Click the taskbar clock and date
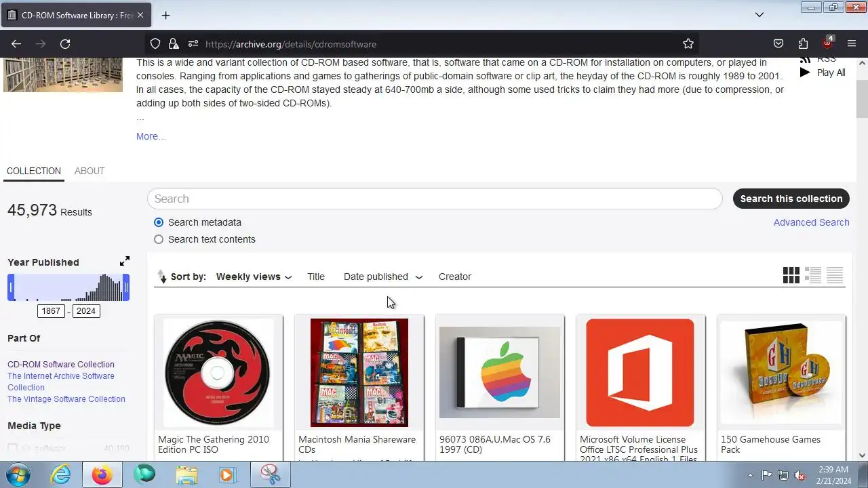 coord(833,474)
